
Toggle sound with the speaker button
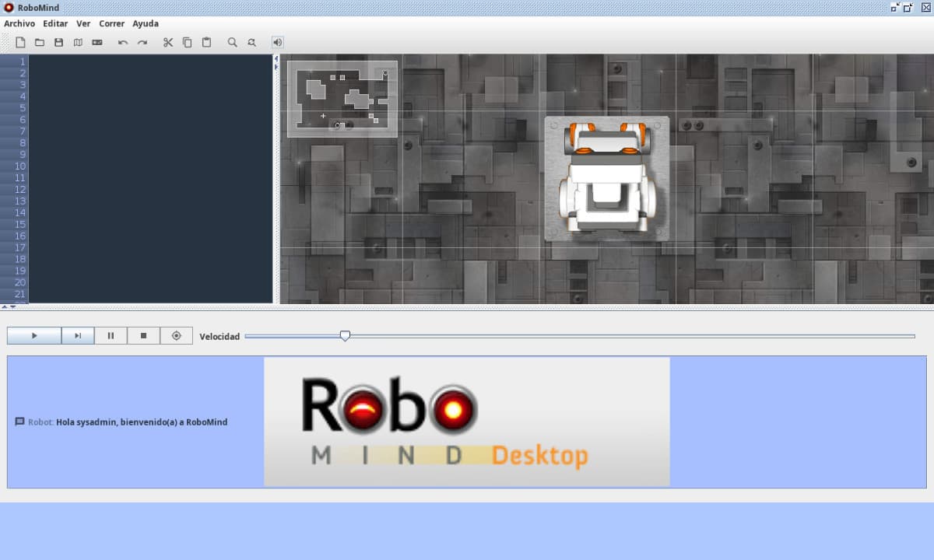point(277,42)
